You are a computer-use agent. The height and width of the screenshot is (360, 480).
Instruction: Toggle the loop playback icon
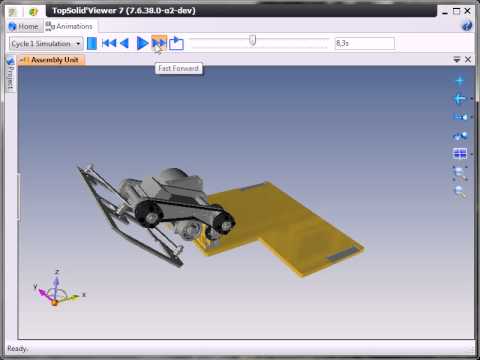pos(176,43)
